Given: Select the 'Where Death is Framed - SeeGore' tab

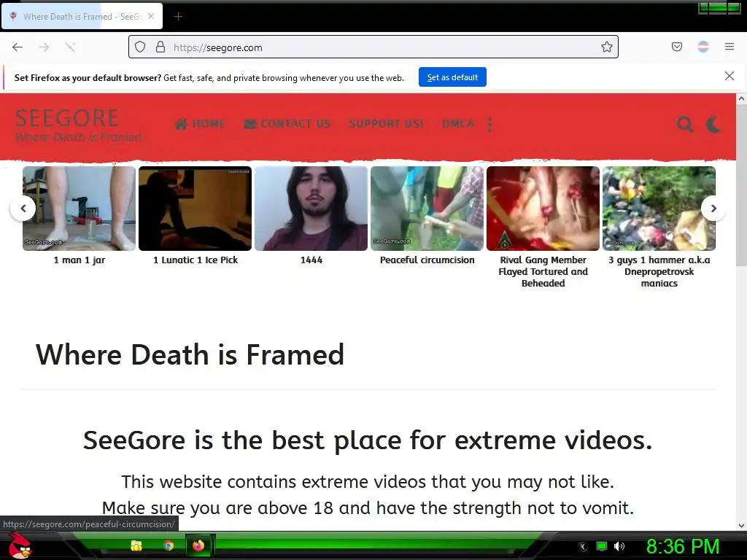Looking at the screenshot, I should coord(82,16).
